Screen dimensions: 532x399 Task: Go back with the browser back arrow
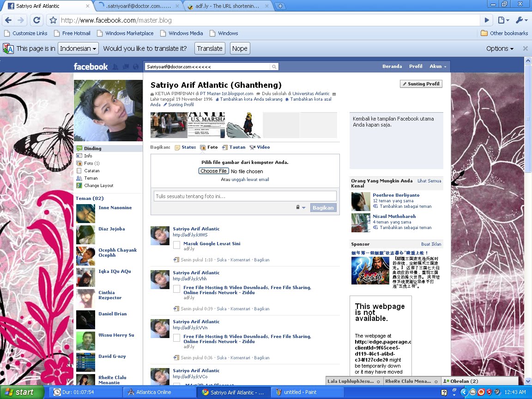(x=8, y=20)
